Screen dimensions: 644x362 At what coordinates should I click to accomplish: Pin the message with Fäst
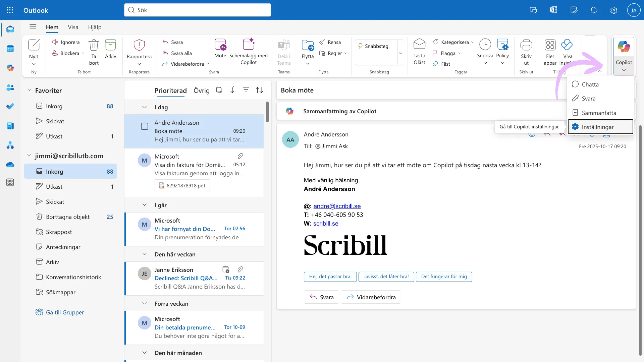pos(441,64)
